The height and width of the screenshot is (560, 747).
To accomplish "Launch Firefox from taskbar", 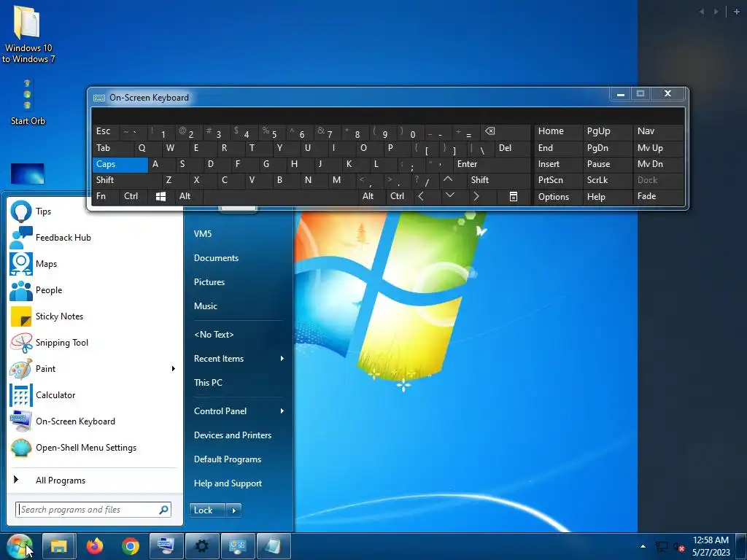I will [x=95, y=545].
